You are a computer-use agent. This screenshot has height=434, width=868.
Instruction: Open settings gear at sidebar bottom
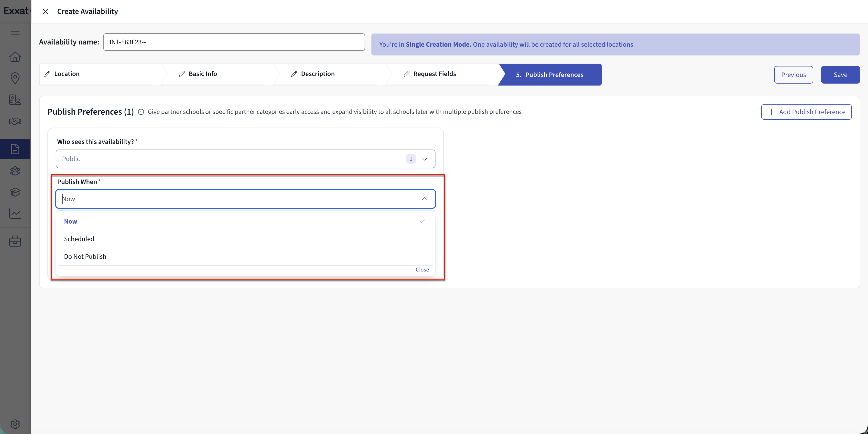coord(15,424)
